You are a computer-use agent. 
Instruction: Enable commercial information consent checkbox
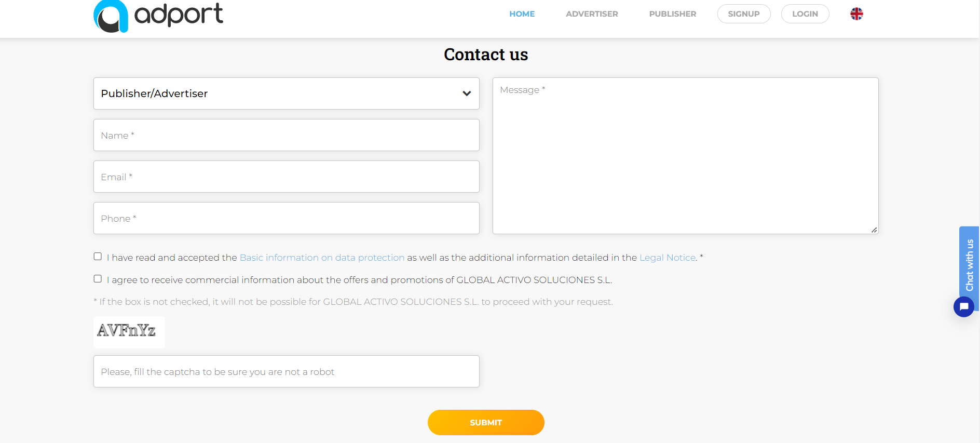pyautogui.click(x=98, y=279)
